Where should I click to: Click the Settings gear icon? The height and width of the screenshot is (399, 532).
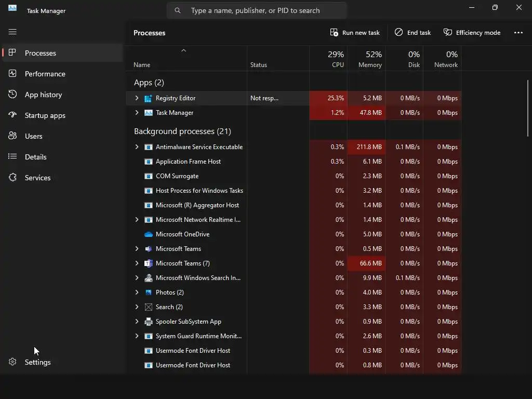coord(12,362)
